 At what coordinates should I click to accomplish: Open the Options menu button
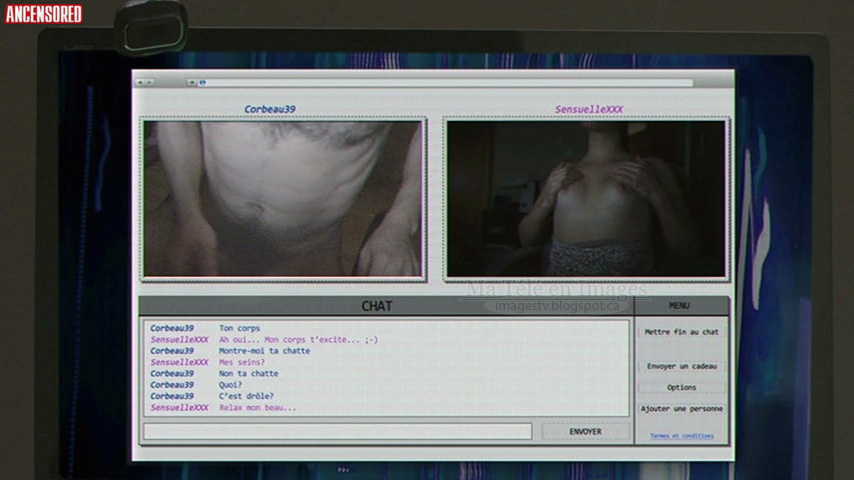[681, 387]
